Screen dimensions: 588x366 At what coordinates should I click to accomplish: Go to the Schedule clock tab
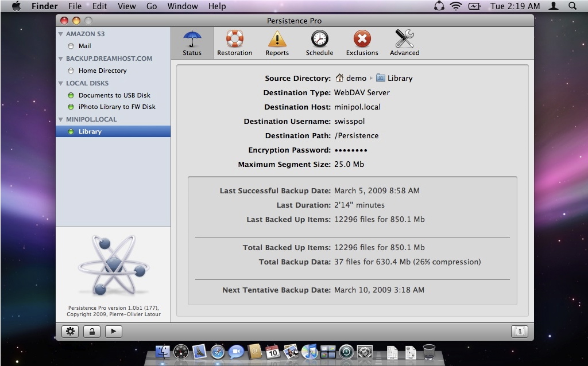pos(319,43)
